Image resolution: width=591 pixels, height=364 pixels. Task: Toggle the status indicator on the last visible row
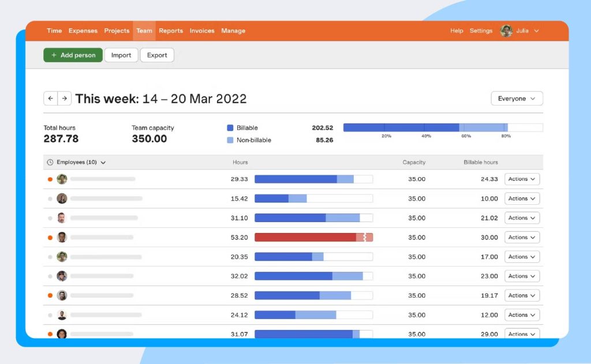pos(50,334)
